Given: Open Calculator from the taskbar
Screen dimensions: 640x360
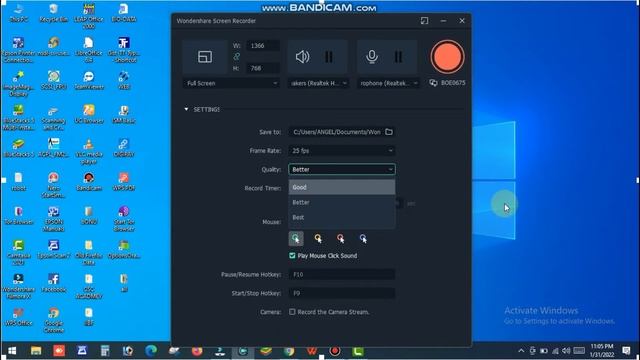Looking at the screenshot, I should coord(105,351).
